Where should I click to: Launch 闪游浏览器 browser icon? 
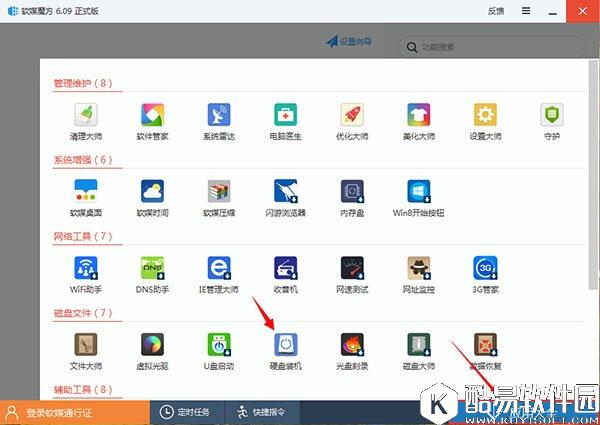click(x=285, y=191)
